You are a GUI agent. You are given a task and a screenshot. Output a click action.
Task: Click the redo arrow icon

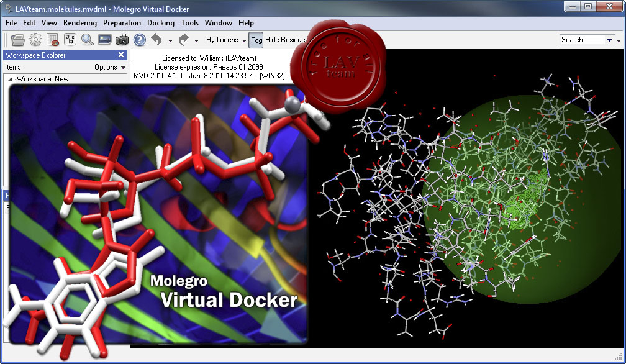pyautogui.click(x=183, y=40)
